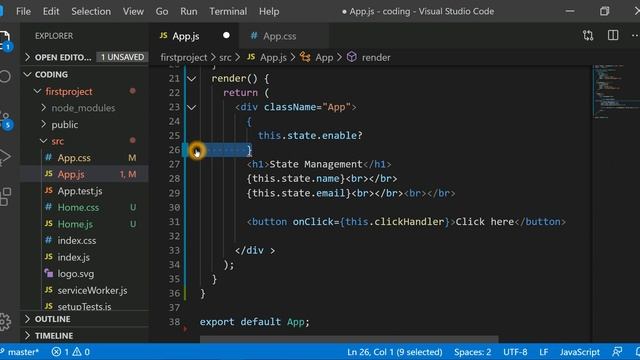Click App class in the breadcrumb
Viewport: 640px width, 360px height.
(324, 58)
